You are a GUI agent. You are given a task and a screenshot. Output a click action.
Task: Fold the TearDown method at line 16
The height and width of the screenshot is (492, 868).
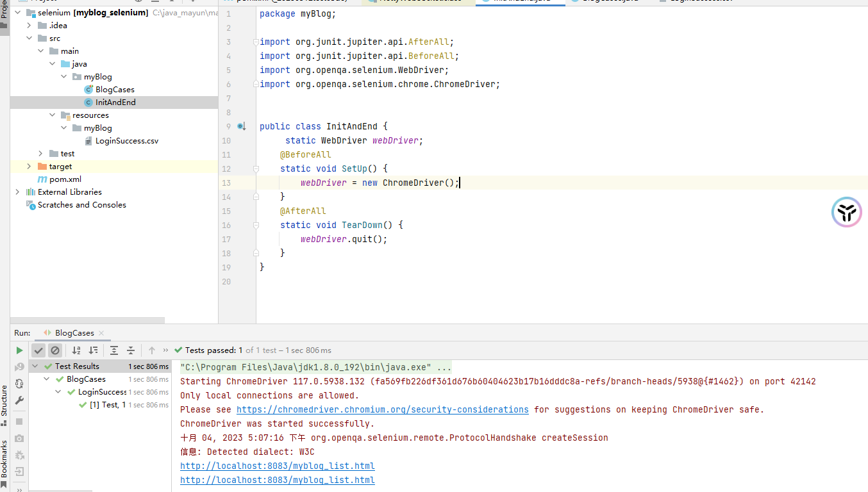pyautogui.click(x=256, y=225)
